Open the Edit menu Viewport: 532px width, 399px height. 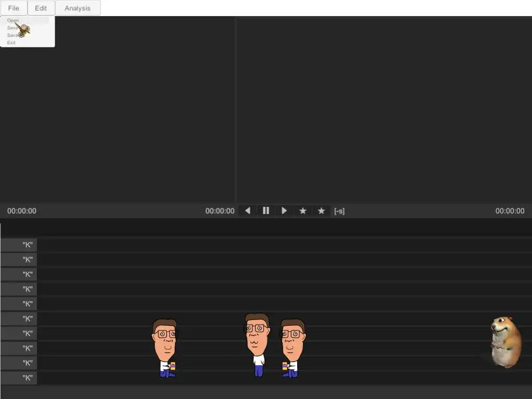pyautogui.click(x=41, y=8)
